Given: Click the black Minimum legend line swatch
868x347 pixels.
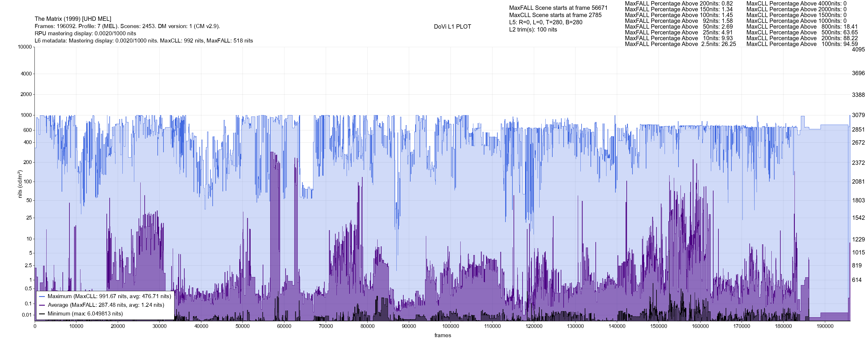Looking at the screenshot, I should (42, 314).
